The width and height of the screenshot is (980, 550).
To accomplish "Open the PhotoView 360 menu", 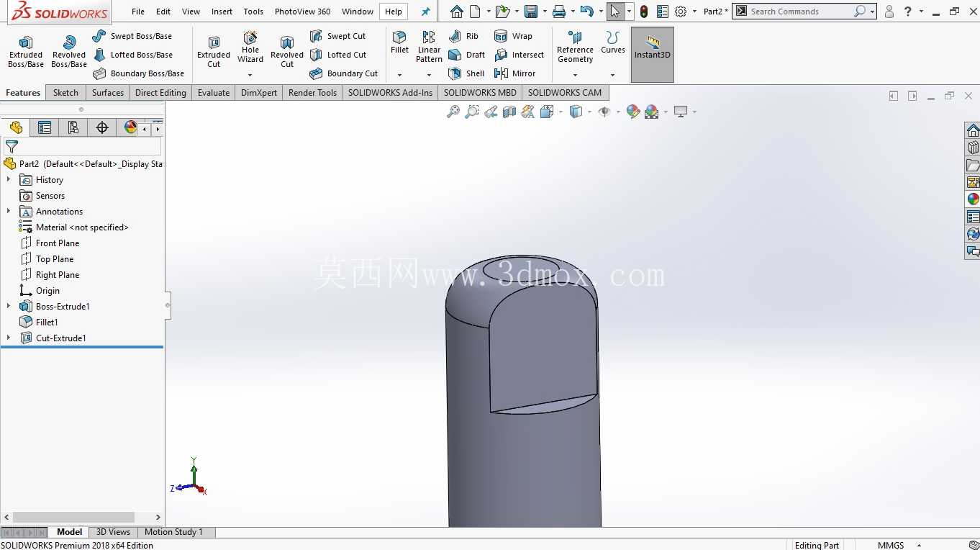I will [303, 12].
